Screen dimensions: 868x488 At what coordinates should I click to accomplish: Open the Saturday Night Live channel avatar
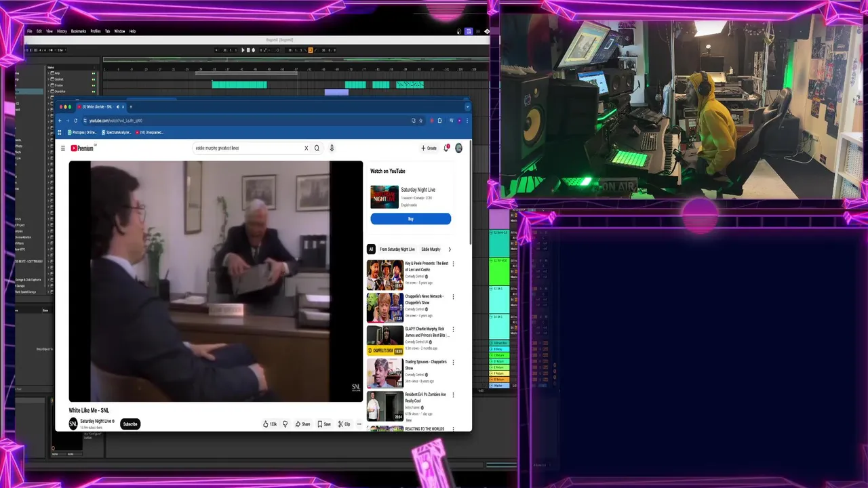click(x=73, y=424)
